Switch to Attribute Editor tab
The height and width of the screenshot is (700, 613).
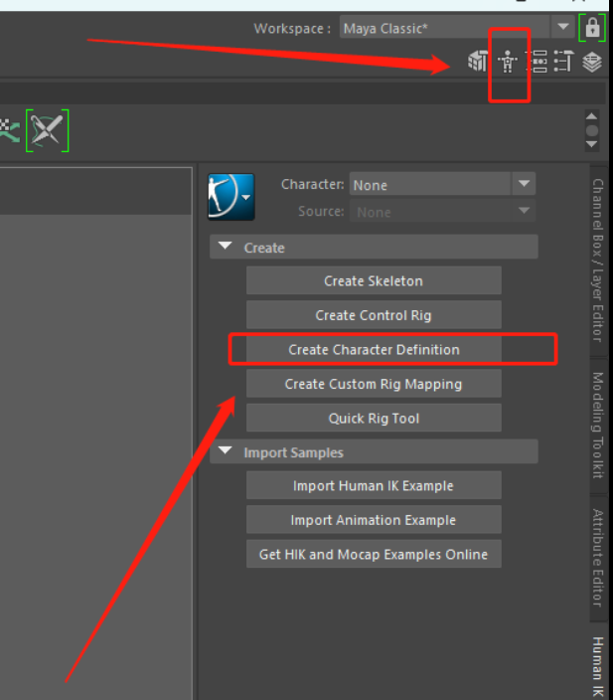click(x=598, y=558)
